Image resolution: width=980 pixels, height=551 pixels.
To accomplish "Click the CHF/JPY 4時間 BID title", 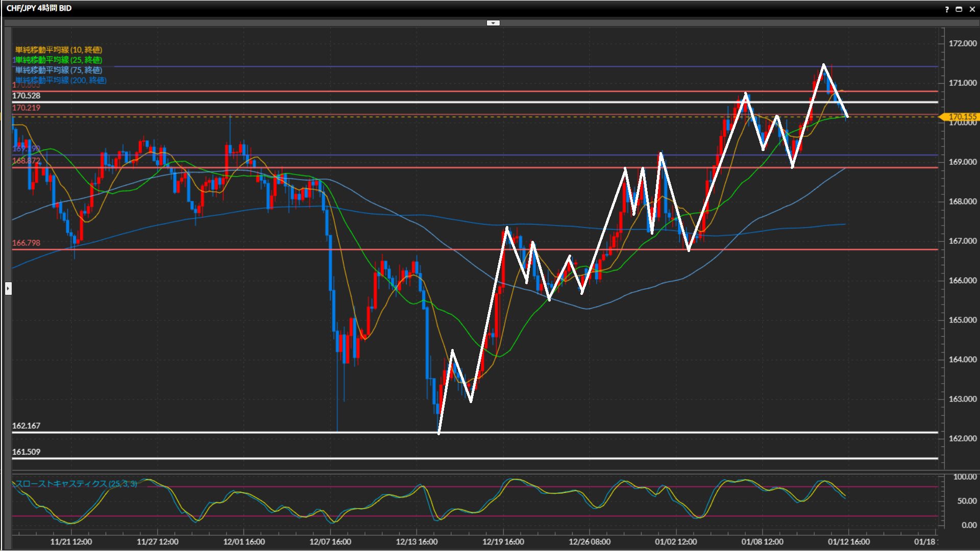I will pyautogui.click(x=39, y=8).
